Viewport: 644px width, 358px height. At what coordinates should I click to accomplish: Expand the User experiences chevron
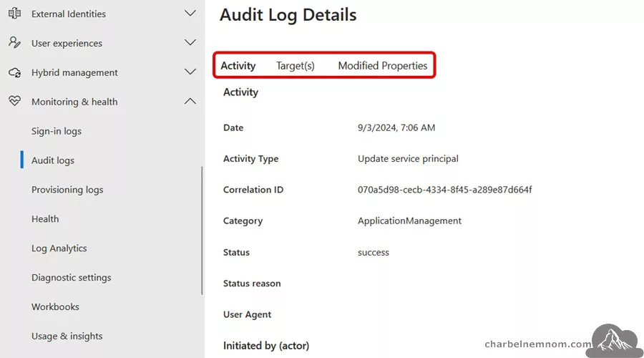click(x=190, y=42)
